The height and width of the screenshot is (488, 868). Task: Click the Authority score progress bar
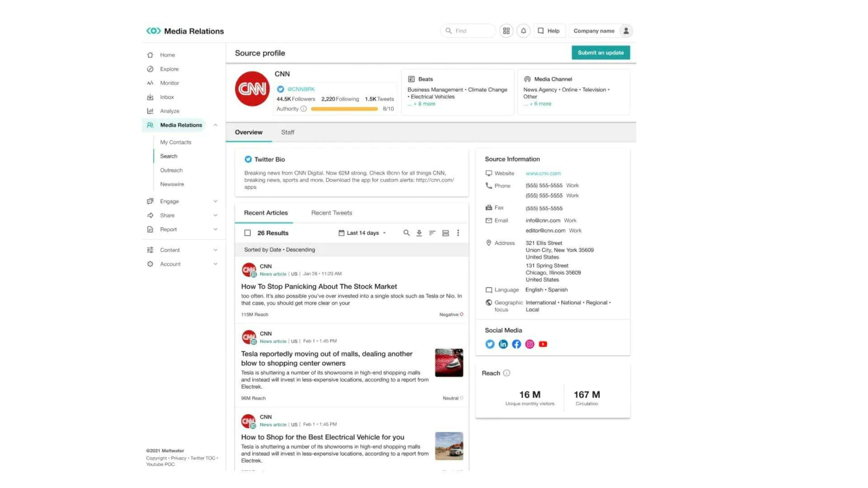pos(344,109)
